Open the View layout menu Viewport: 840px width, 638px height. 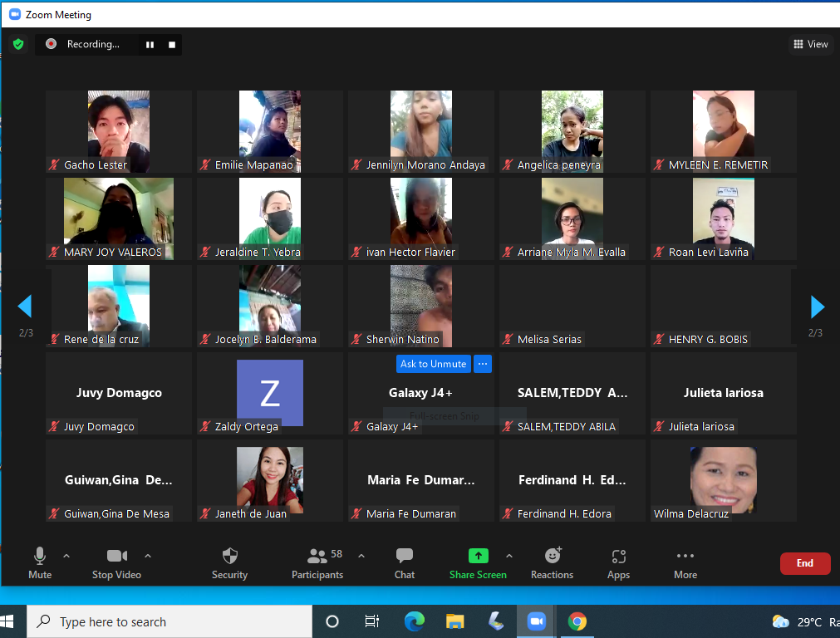point(811,44)
